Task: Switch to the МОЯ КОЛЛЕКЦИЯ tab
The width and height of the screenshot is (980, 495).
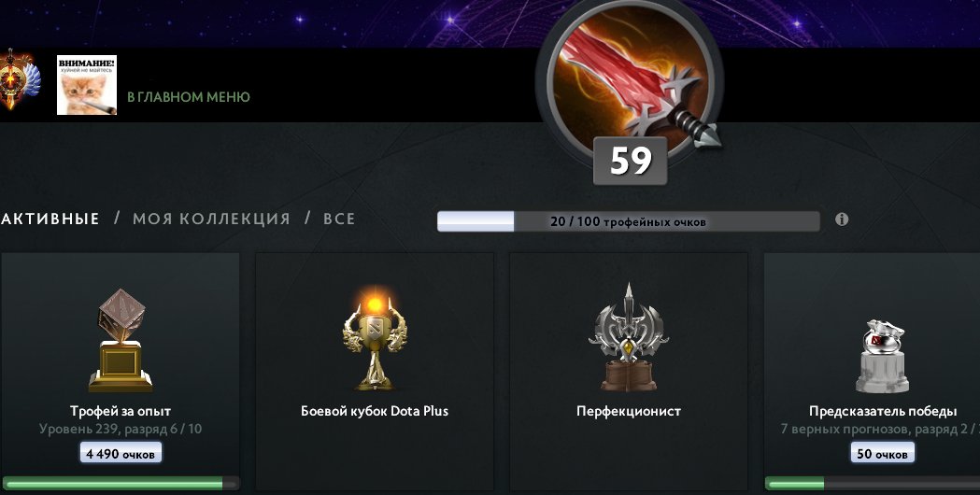Action: [x=211, y=219]
